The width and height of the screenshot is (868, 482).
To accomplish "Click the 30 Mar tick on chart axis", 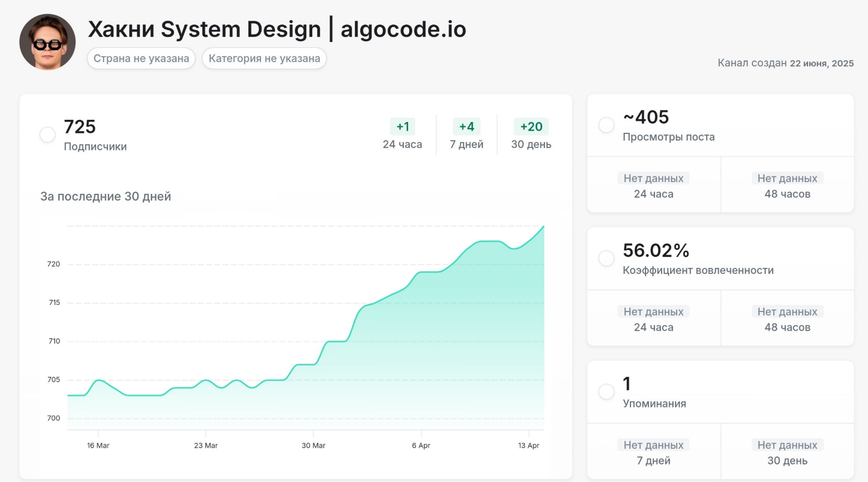I will pyautogui.click(x=313, y=445).
